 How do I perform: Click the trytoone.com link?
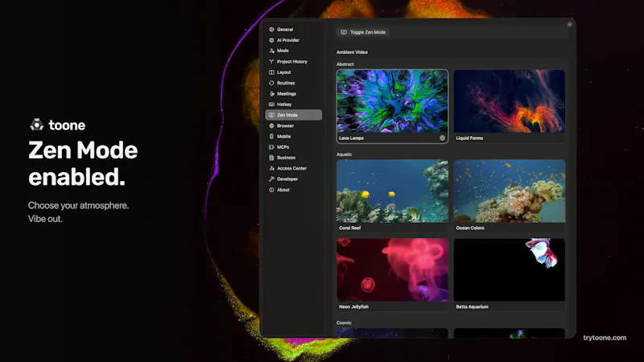click(605, 338)
